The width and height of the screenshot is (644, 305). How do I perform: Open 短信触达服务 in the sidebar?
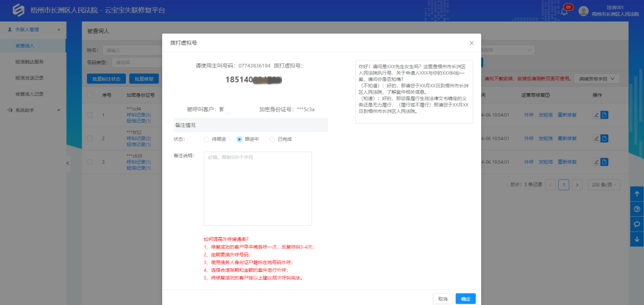pyautogui.click(x=29, y=61)
